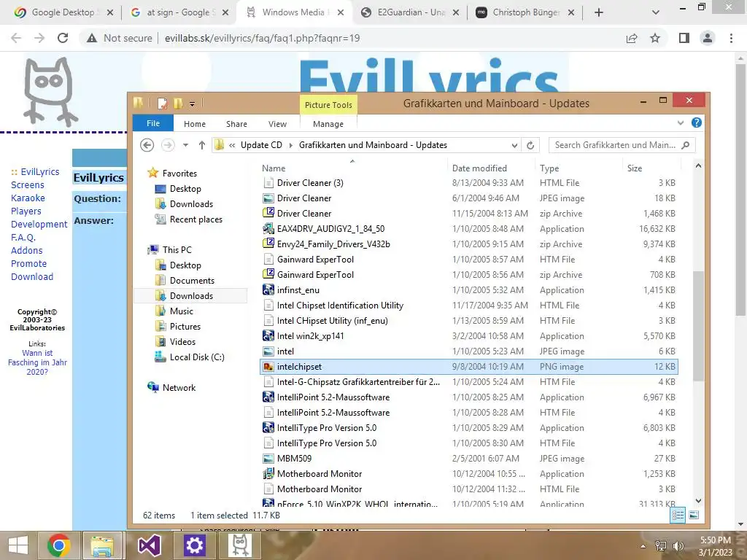
Task: Switch to large thumbnails view icon
Action: (694, 515)
